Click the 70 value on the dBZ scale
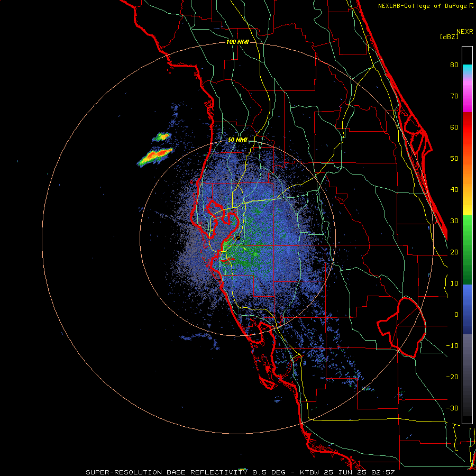The height and width of the screenshot is (476, 476). (454, 96)
